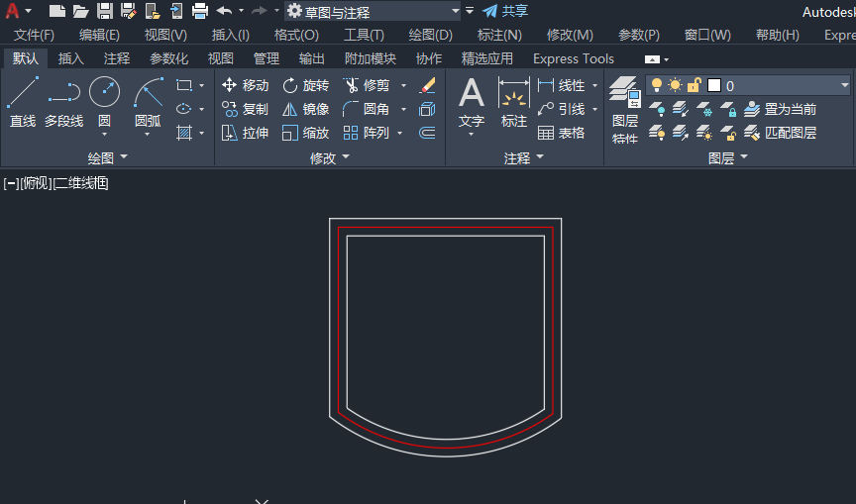Open the layer 0 dropdown list
The height and width of the screenshot is (504, 856).
(844, 85)
